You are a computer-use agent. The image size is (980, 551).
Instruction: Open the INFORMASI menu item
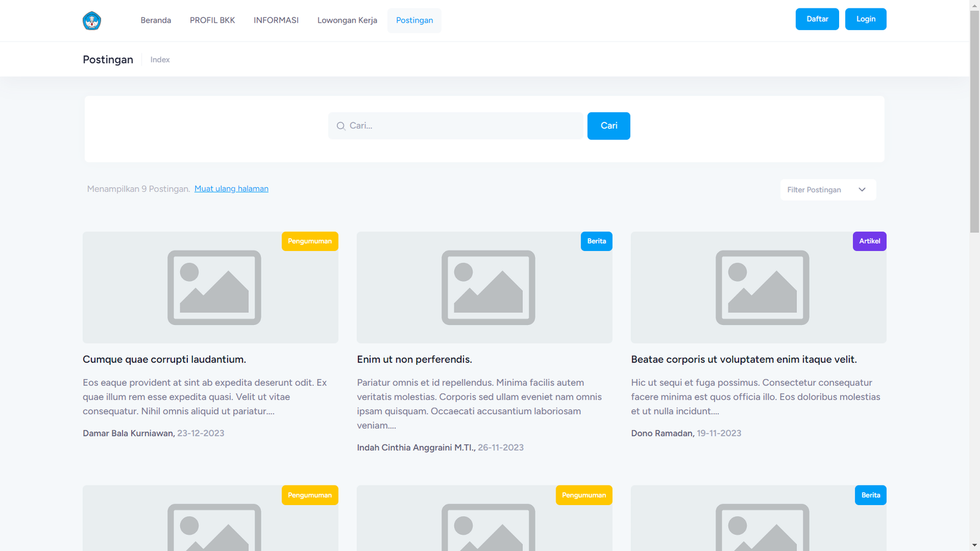[276, 20]
